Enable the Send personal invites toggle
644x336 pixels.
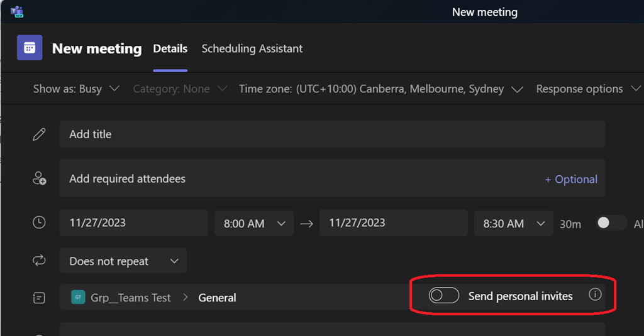click(x=444, y=296)
